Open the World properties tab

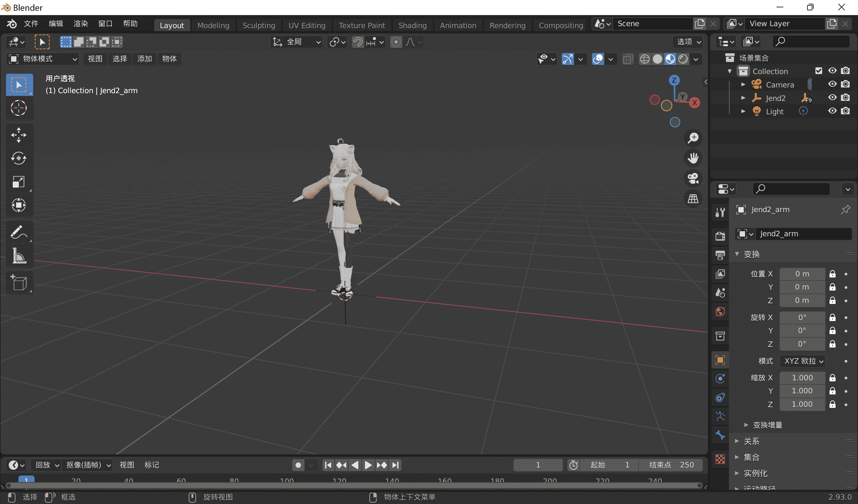[720, 312]
